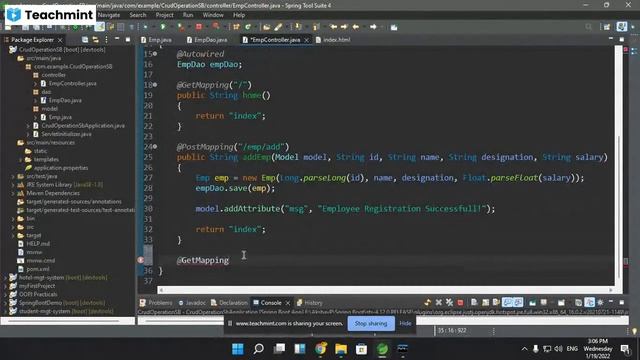Viewport: 640px width, 360px height.
Task: Click the Clear Console icon
Action: (x=474, y=302)
